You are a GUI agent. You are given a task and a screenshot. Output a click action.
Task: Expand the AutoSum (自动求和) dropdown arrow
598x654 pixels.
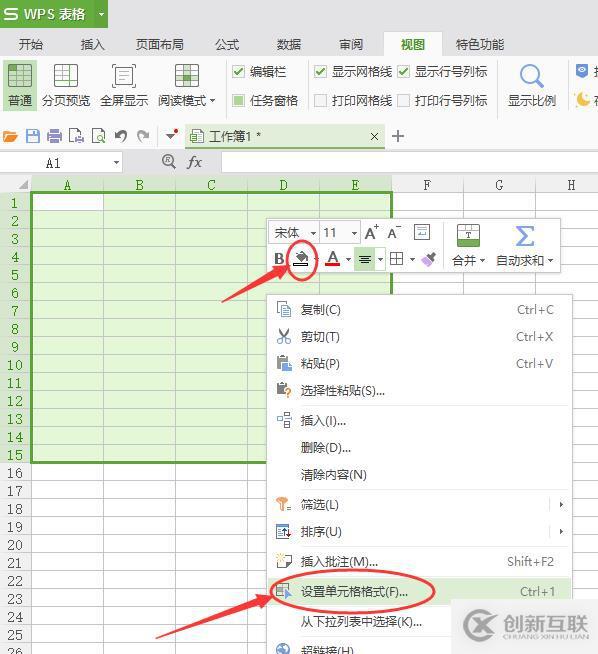(550, 260)
